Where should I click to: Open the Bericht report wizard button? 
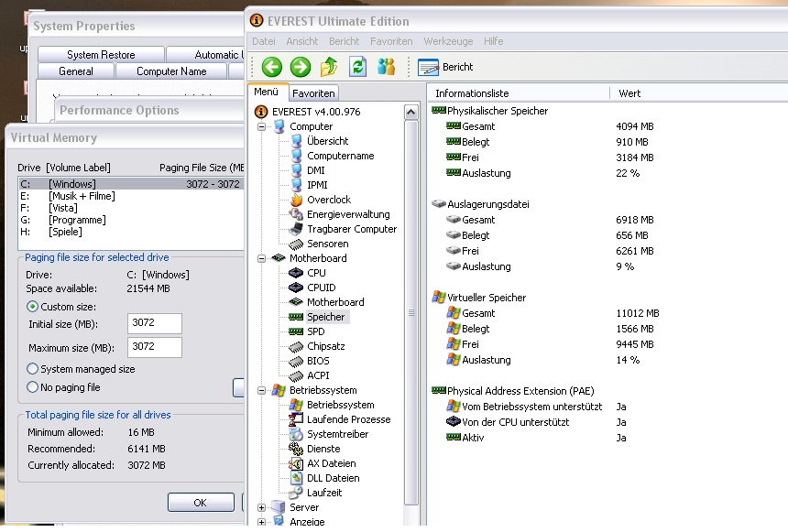pyautogui.click(x=445, y=67)
